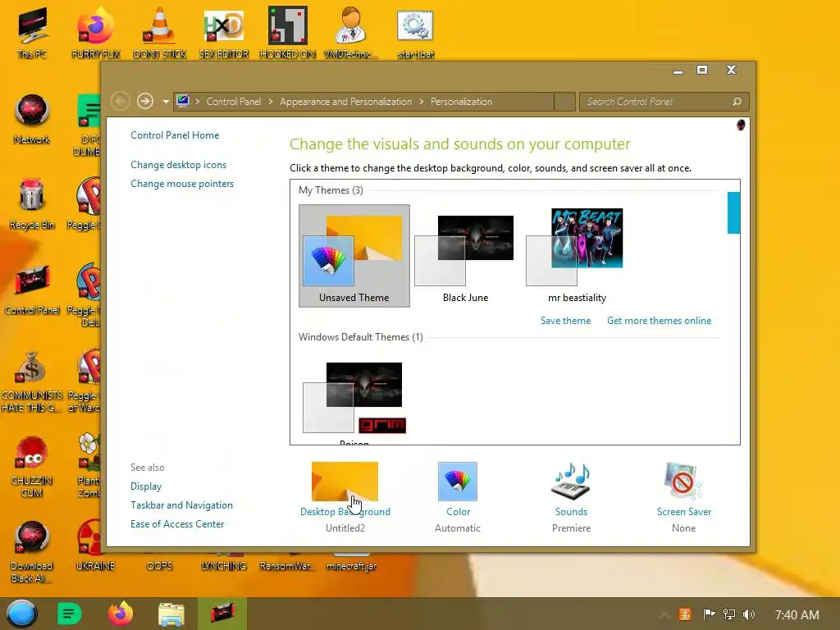Open Ease of Access Center link

(177, 523)
